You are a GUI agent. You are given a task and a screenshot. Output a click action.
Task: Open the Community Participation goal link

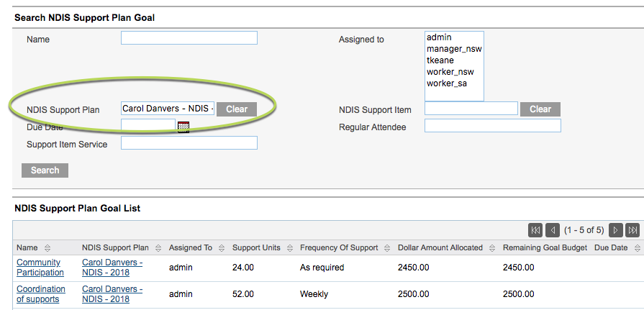pos(40,268)
